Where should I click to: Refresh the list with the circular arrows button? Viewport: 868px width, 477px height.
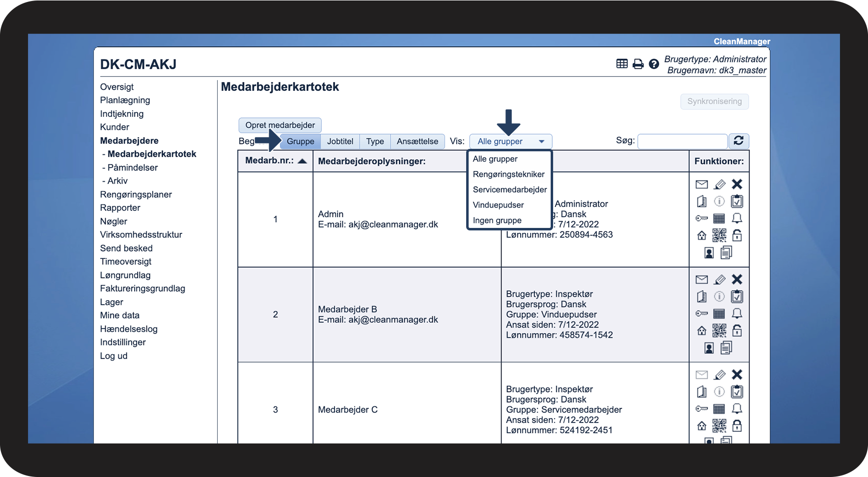pyautogui.click(x=739, y=141)
